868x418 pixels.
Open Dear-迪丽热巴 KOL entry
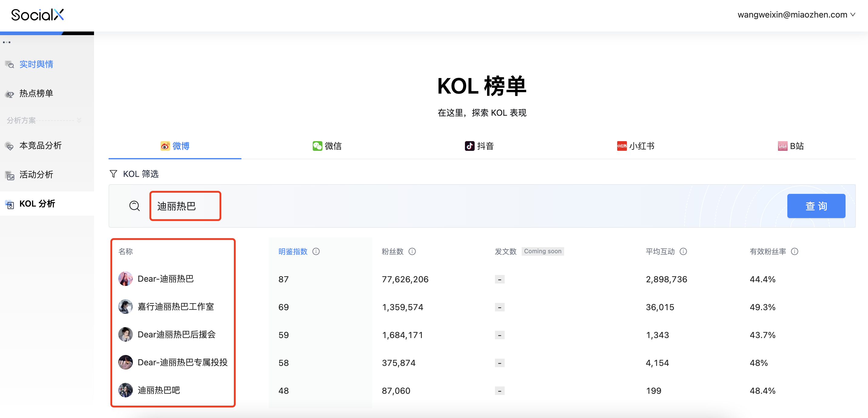pos(166,279)
